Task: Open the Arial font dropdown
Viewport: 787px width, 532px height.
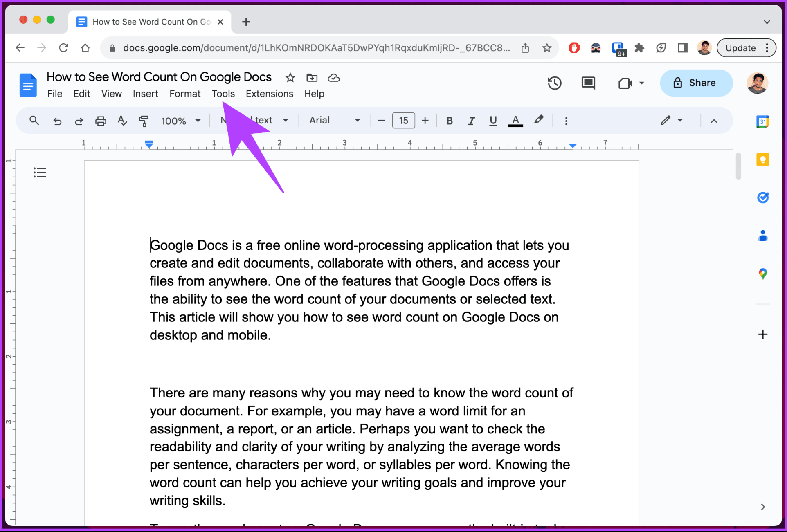Action: pyautogui.click(x=334, y=121)
